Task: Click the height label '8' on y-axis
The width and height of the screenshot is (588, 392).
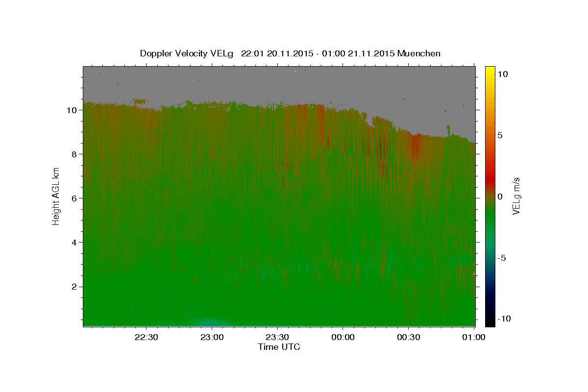Action: click(x=74, y=154)
